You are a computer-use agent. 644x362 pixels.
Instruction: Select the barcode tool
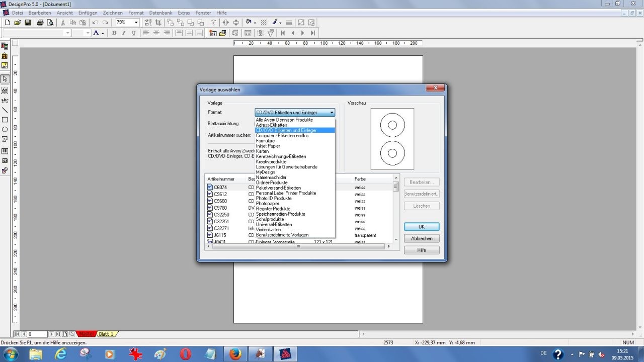click(5, 151)
